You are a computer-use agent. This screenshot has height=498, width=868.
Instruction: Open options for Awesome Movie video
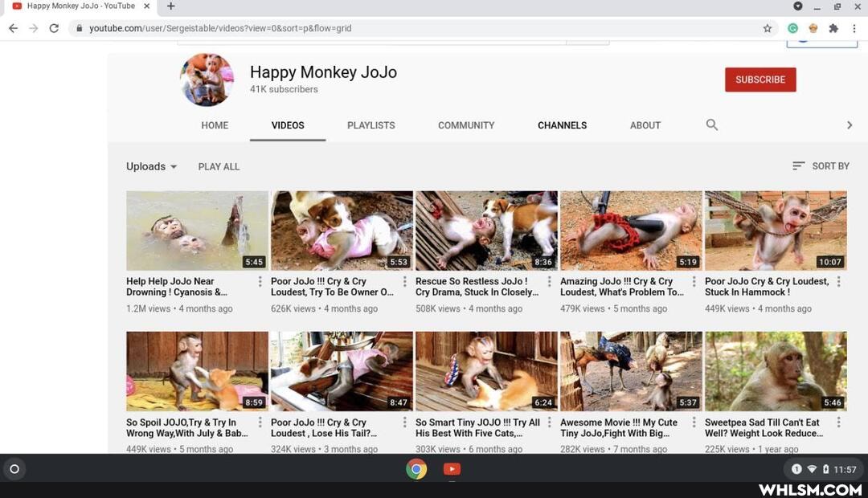tap(694, 422)
